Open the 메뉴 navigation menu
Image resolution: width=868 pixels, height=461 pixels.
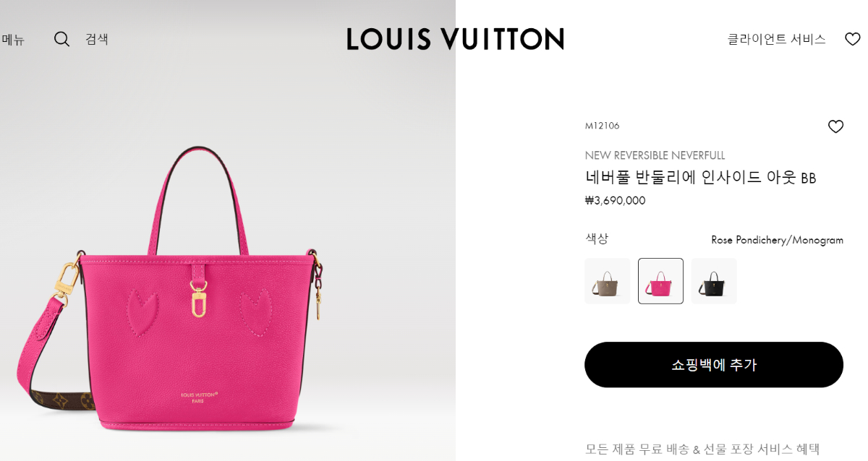click(x=13, y=40)
